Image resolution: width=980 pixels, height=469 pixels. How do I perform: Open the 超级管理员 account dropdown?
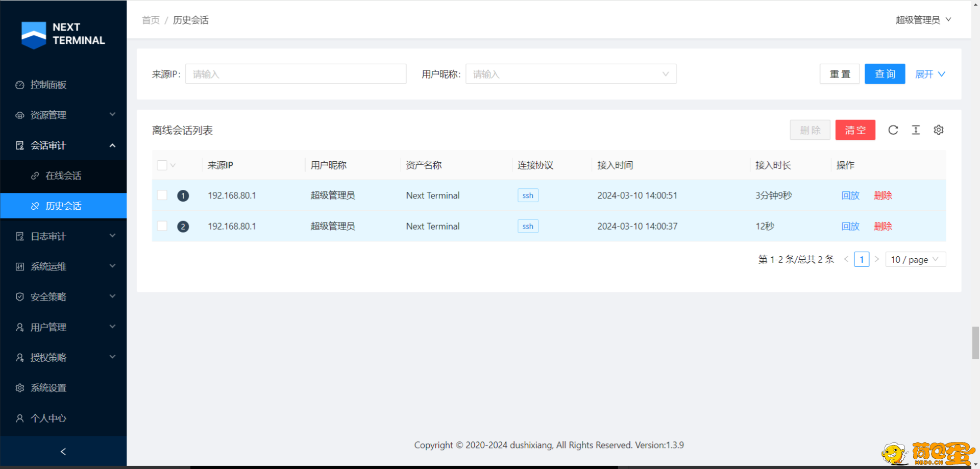tap(923, 20)
